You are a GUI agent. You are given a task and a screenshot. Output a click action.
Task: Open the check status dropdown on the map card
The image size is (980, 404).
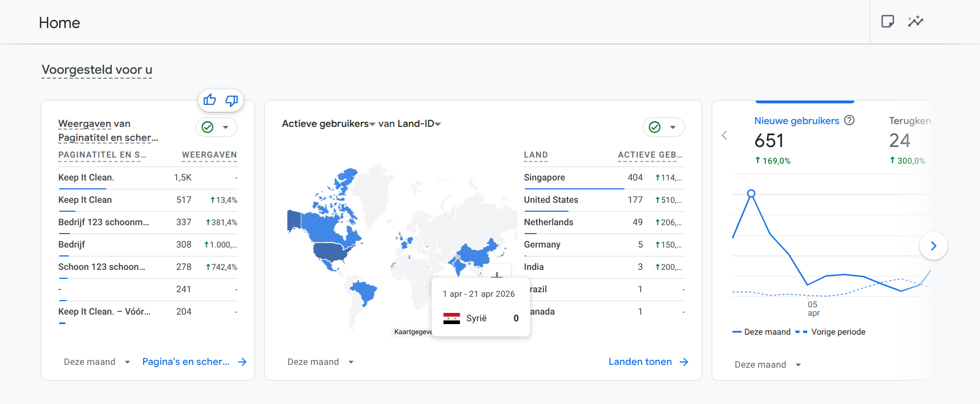coord(664,127)
